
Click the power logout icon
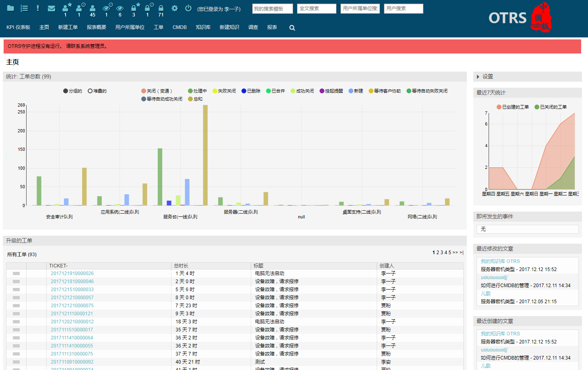(x=188, y=8)
